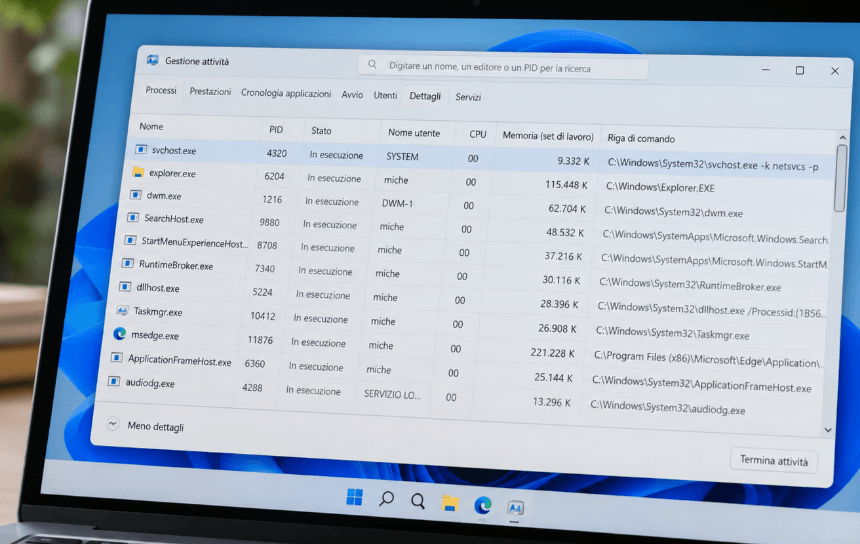
Task: Click the second magnifier taskbar icon
Action: (x=418, y=501)
